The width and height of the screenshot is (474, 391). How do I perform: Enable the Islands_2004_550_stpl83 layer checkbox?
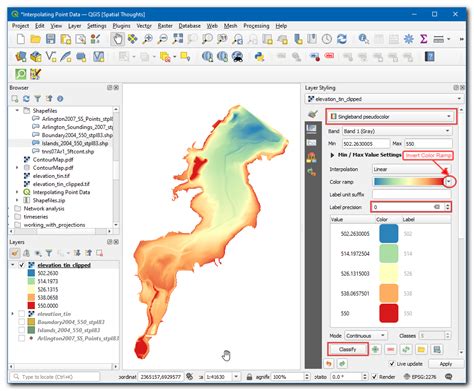[22, 330]
